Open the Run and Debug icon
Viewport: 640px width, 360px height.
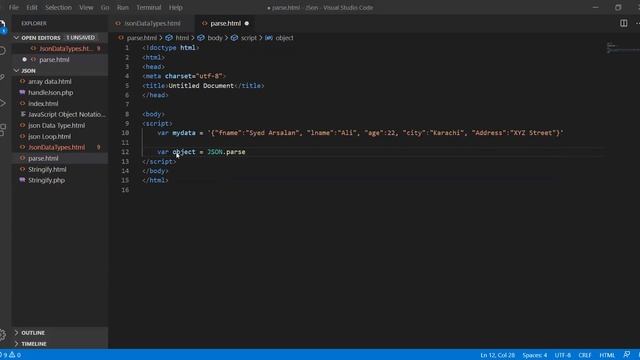point(2,103)
